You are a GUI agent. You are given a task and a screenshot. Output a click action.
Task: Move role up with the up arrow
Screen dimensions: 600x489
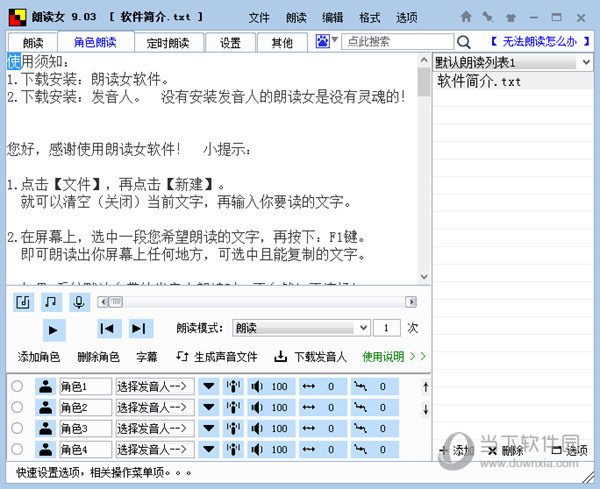coord(426,387)
